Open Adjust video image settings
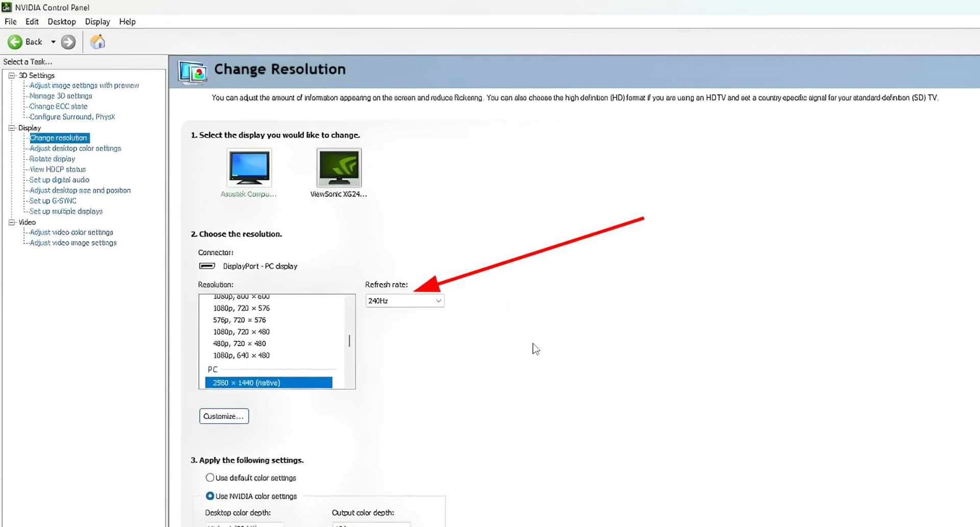980x527 pixels. click(x=73, y=243)
